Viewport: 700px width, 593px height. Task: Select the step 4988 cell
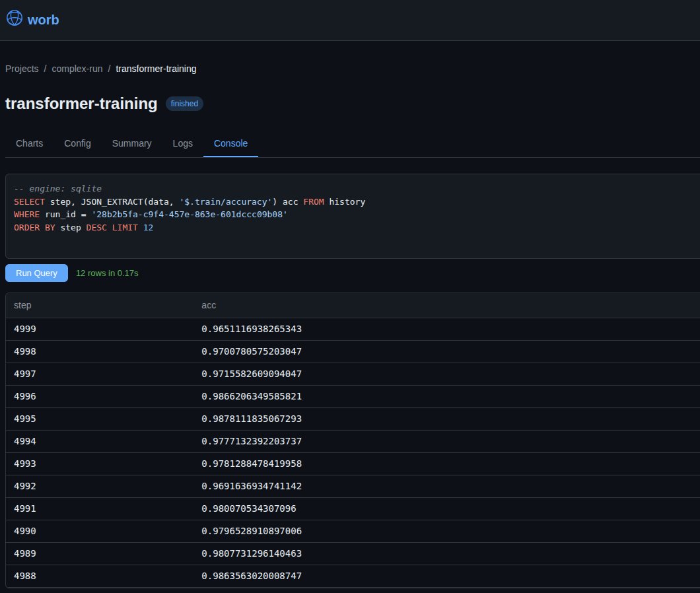(x=25, y=576)
